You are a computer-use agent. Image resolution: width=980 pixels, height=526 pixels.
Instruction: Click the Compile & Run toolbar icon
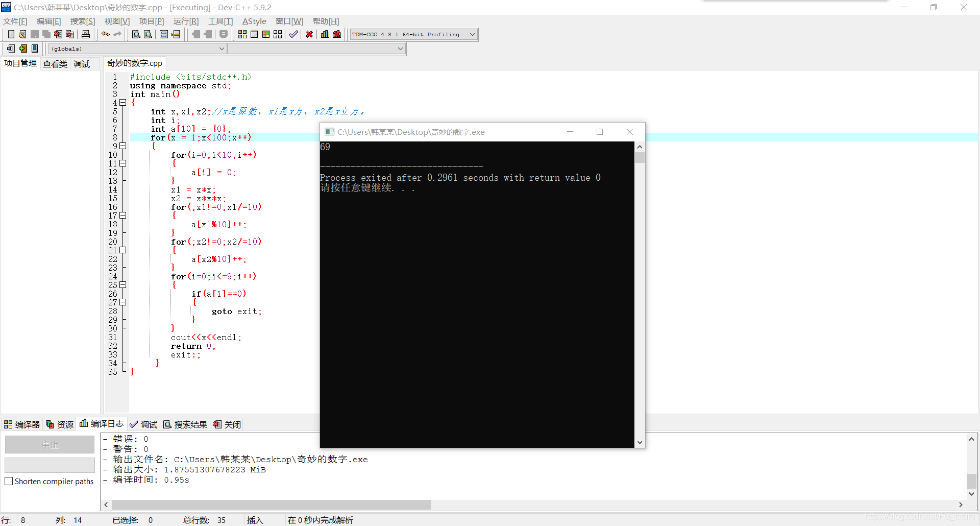[x=266, y=34]
